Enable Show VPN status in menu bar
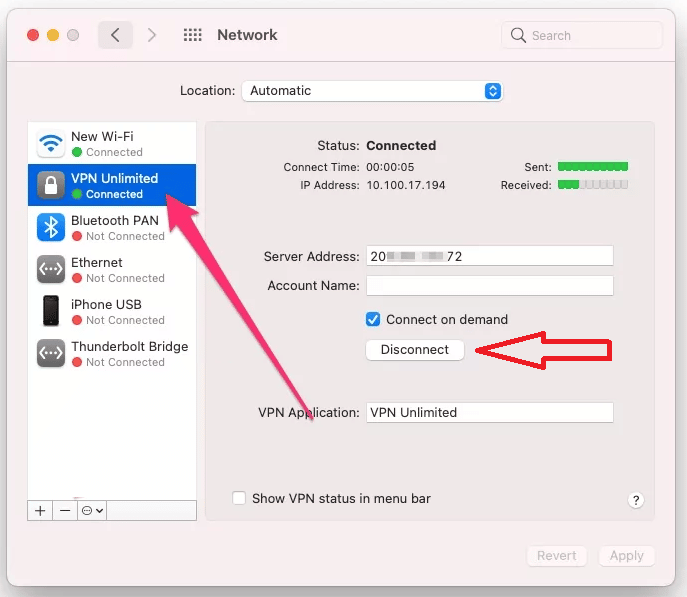The width and height of the screenshot is (687, 597). pos(239,498)
